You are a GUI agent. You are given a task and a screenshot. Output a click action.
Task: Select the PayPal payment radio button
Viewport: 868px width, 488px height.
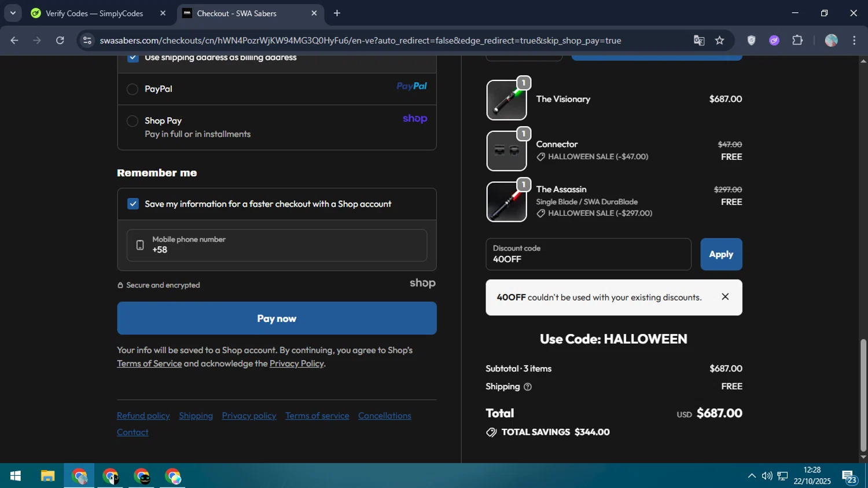tap(133, 89)
